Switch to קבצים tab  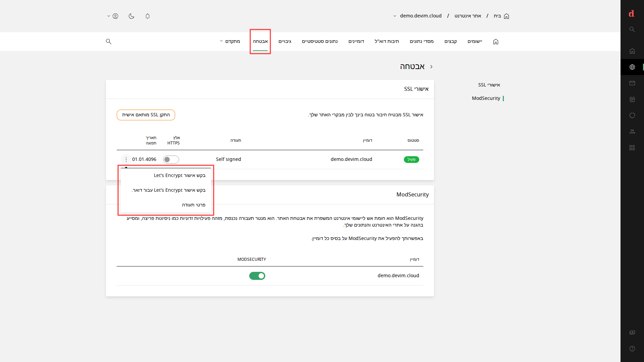click(x=451, y=42)
